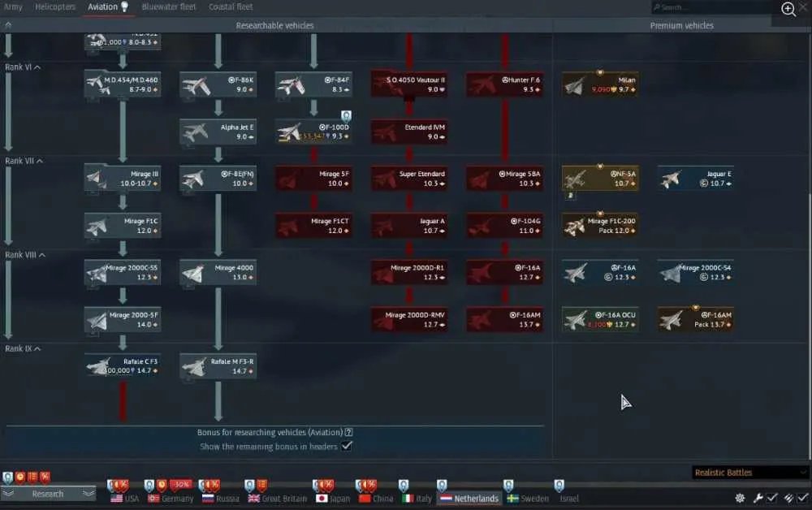Switch to the Helicopters tab
Viewport: 812px width, 510px height.
(x=55, y=6)
